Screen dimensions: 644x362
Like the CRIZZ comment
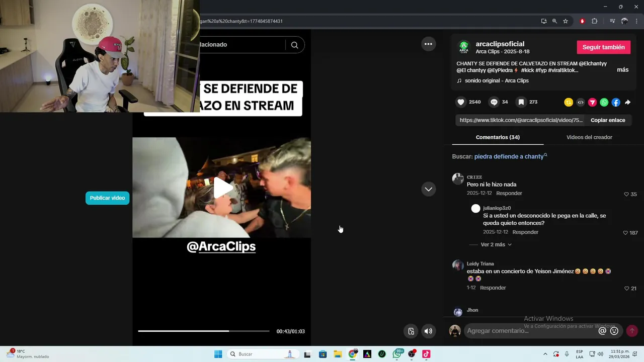pos(626,194)
